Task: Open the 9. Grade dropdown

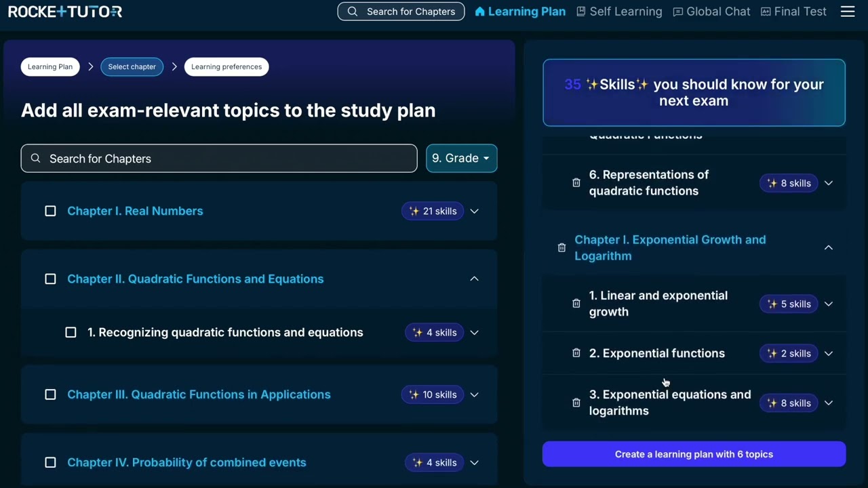Action: coord(461,158)
